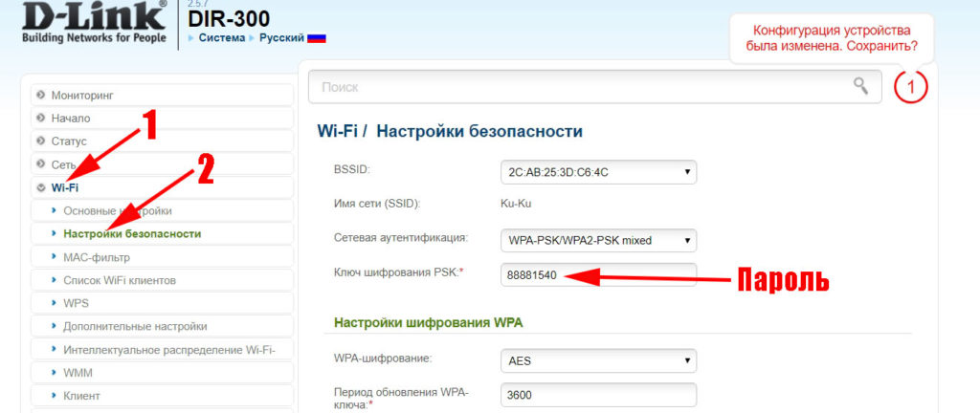Open the BSSID dropdown

(597, 172)
